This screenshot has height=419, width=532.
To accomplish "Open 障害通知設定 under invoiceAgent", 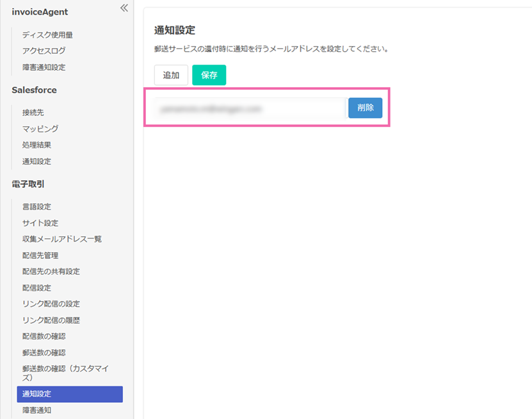I will [x=44, y=67].
